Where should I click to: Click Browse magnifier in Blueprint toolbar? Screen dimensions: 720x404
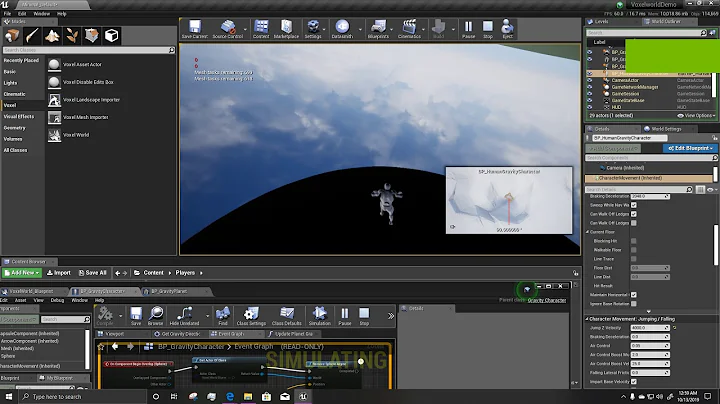[156, 316]
